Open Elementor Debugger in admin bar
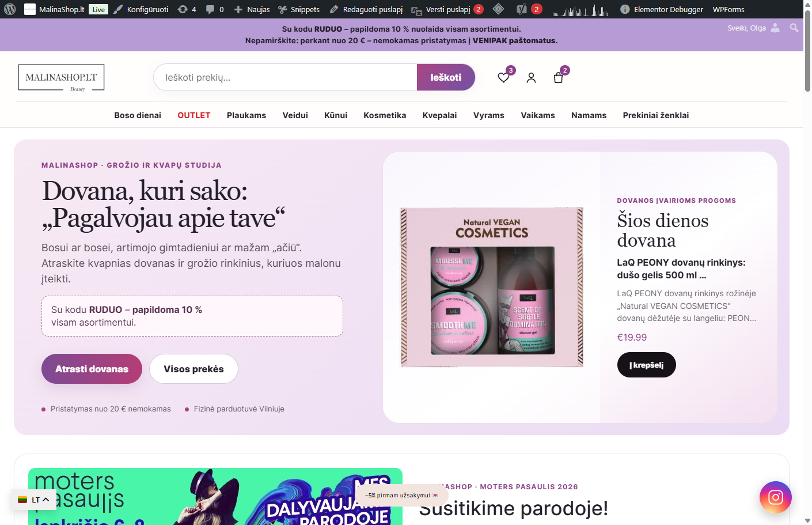Screen dimensions: 812x525 coord(662,9)
